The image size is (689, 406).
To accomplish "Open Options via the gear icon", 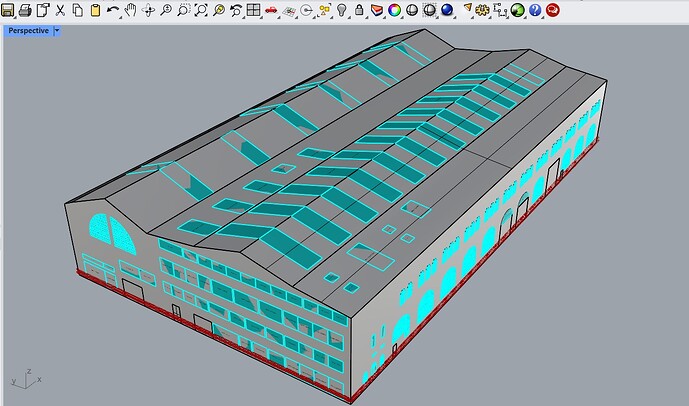I will point(482,10).
